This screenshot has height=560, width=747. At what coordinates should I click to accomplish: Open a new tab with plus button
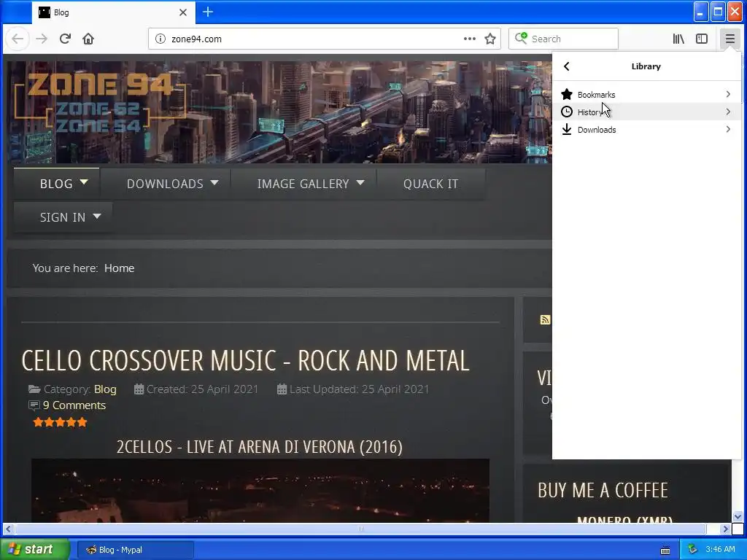click(208, 12)
